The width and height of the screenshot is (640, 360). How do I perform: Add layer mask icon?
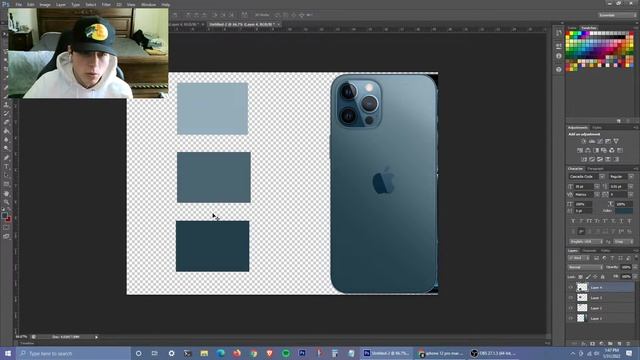coord(593,344)
